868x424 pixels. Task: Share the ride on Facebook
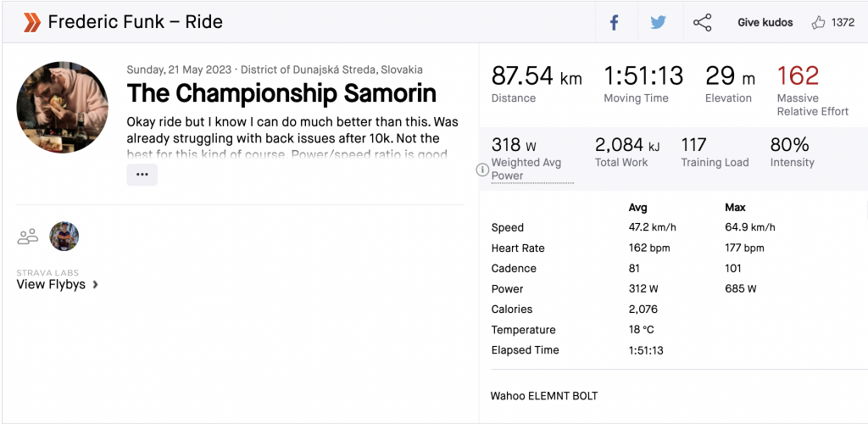(x=615, y=23)
